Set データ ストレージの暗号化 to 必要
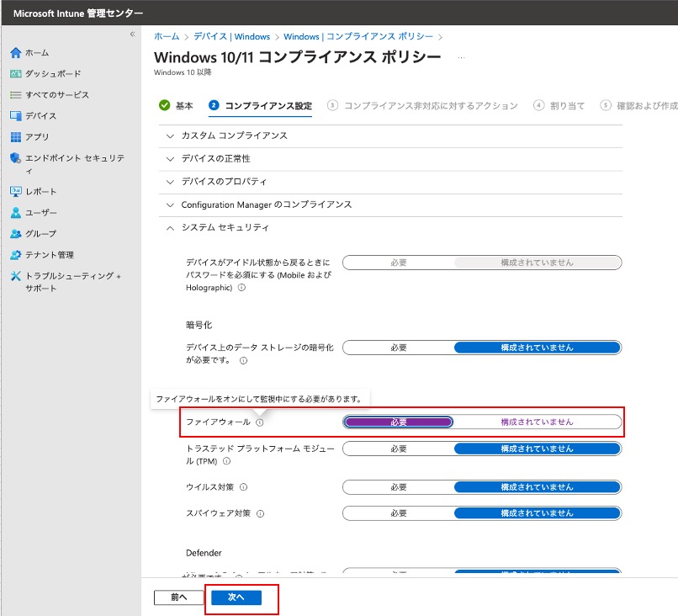 398,348
